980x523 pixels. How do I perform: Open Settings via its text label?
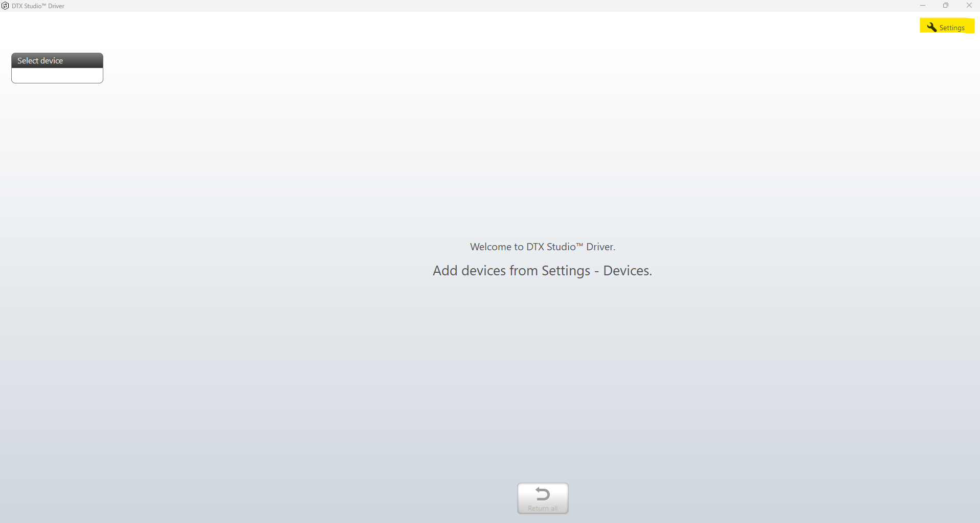[952, 28]
